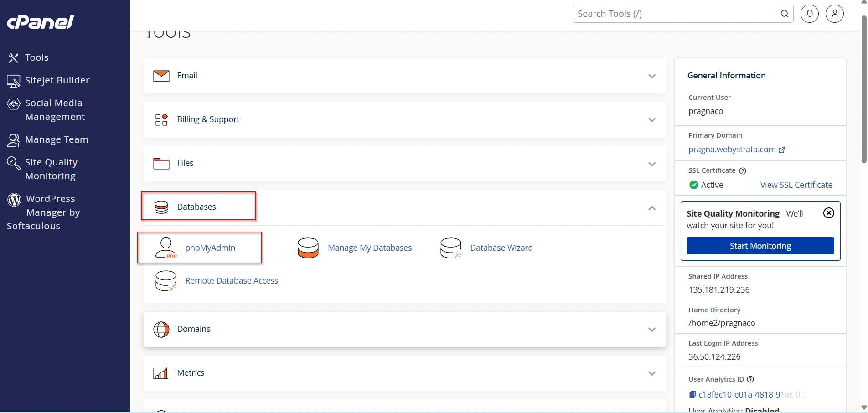This screenshot has height=413, width=868.
Task: Click the Databases stack icon
Action: coord(161,207)
